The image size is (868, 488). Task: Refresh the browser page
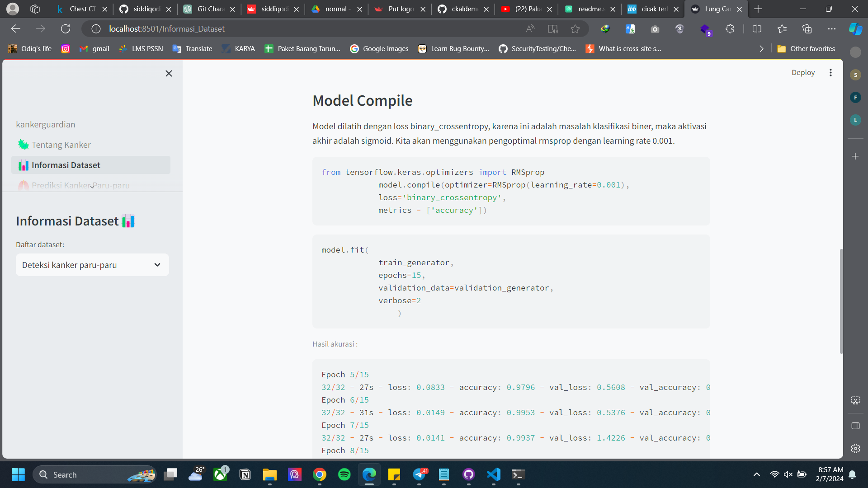66,29
